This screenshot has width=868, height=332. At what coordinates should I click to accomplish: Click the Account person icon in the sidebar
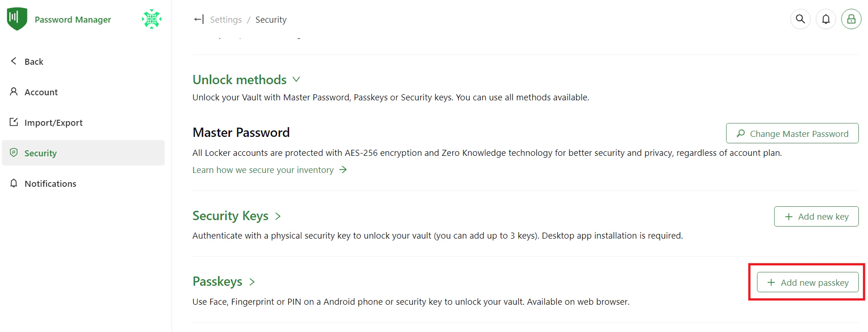[x=13, y=92]
